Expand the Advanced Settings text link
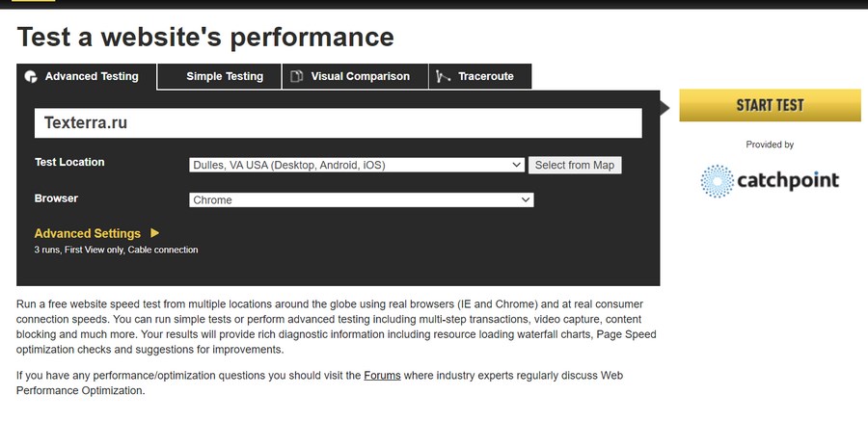Viewport: 868px width, 421px height. click(x=88, y=233)
